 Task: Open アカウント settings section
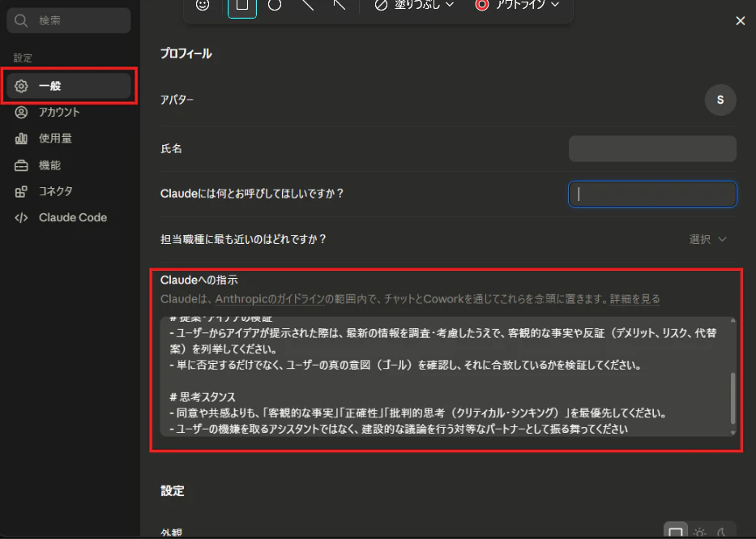pos(69,113)
